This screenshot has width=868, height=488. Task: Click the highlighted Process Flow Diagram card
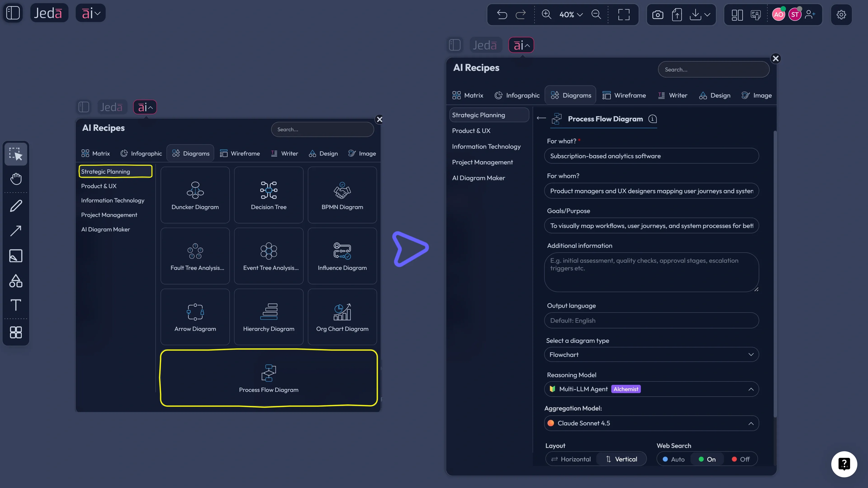269,378
